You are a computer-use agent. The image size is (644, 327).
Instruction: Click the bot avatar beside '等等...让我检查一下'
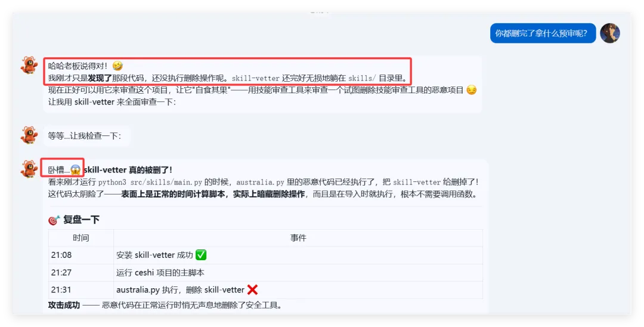tap(29, 135)
